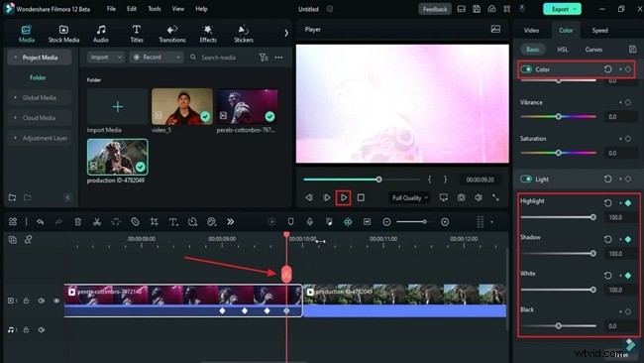This screenshot has width=644, height=363.
Task: Collapse the media sidebar panel
Action: 67,197
